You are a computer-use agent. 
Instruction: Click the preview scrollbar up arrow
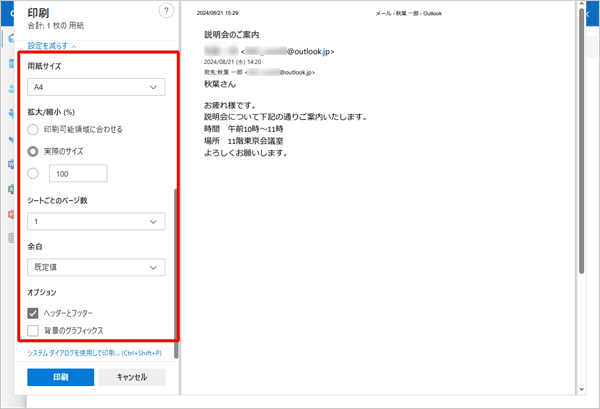pos(582,4)
